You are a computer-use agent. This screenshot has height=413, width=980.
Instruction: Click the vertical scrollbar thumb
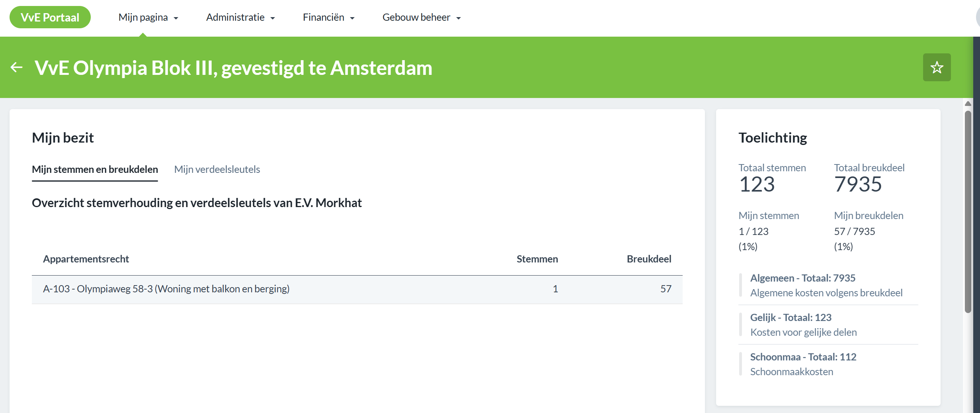[x=968, y=211]
